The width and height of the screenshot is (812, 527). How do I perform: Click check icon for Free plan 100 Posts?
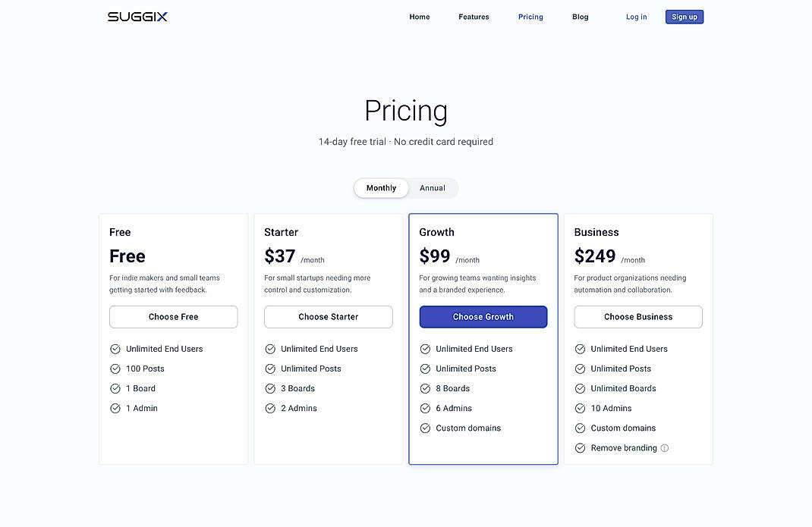[x=115, y=369]
